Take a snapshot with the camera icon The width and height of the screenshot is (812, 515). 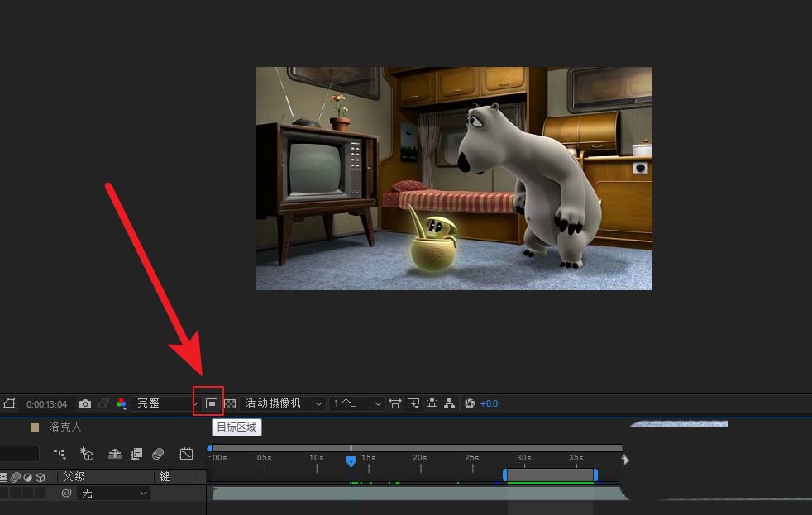tap(84, 403)
